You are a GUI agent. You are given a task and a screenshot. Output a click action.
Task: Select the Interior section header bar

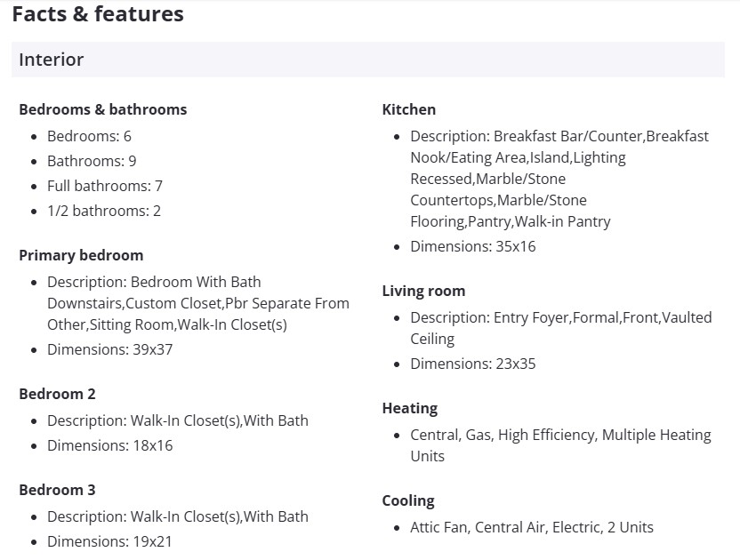click(368, 60)
